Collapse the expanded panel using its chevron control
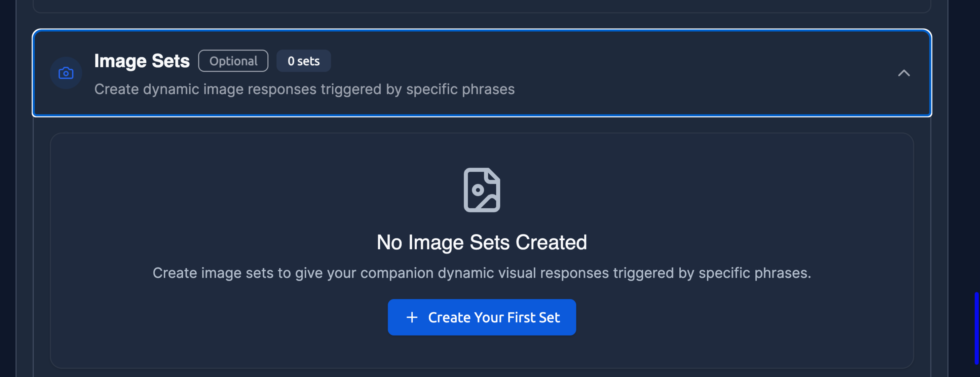The image size is (980, 377). tap(904, 73)
